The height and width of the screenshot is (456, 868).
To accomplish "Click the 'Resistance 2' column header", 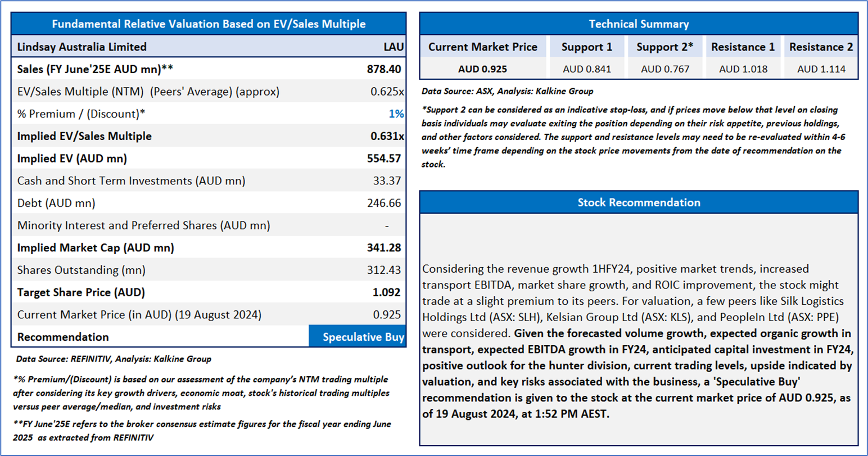I will [x=821, y=47].
